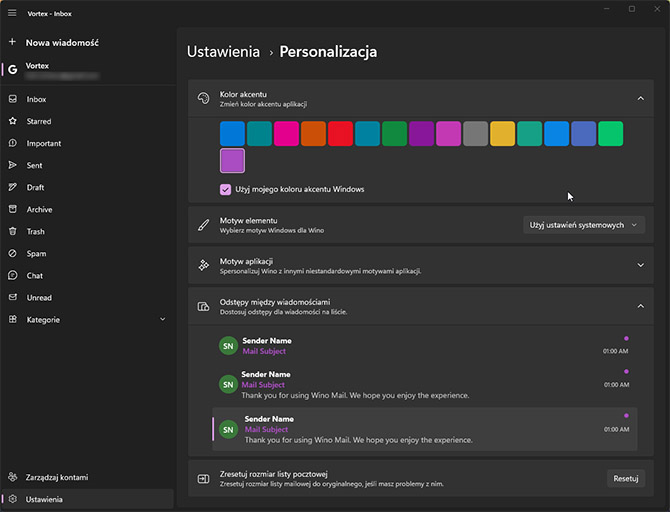This screenshot has width=670, height=512.
Task: Pick the red accent color swatch
Action: pos(341,133)
